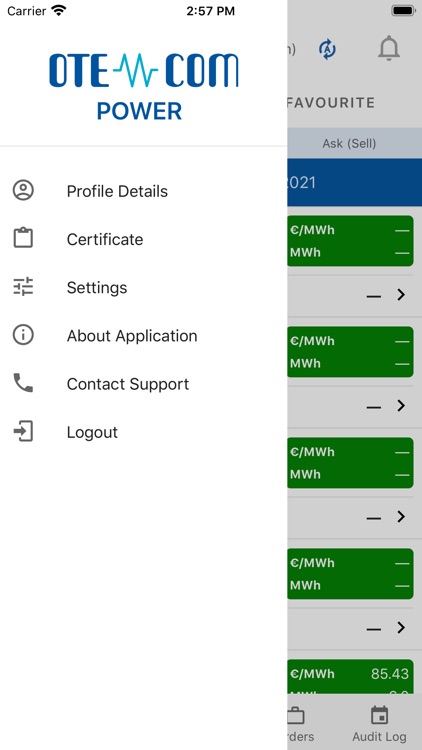Viewport: 422px width, 750px height.
Task: Tap the OTE-COM POWER logo
Action: pyautogui.click(x=144, y=86)
